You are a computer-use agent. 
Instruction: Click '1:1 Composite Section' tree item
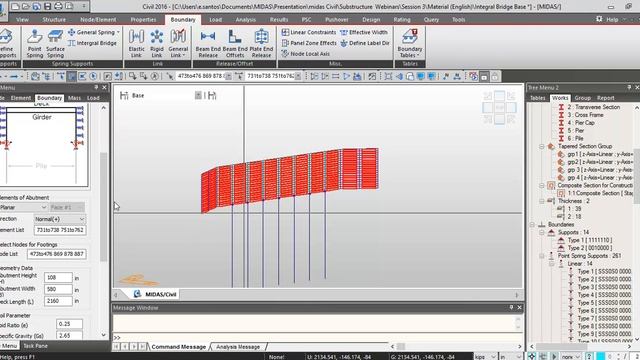595,193
